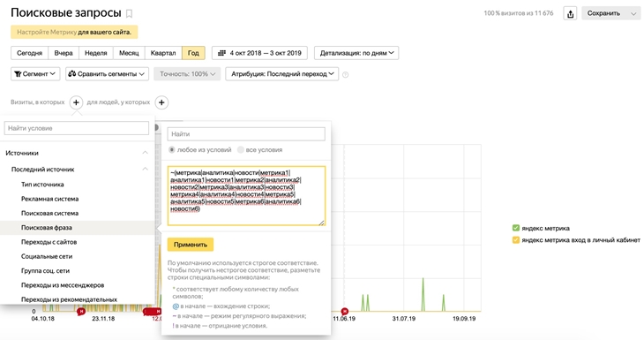Open Сравнить сегменты dropdown
The image size is (644, 340).
coord(107,74)
